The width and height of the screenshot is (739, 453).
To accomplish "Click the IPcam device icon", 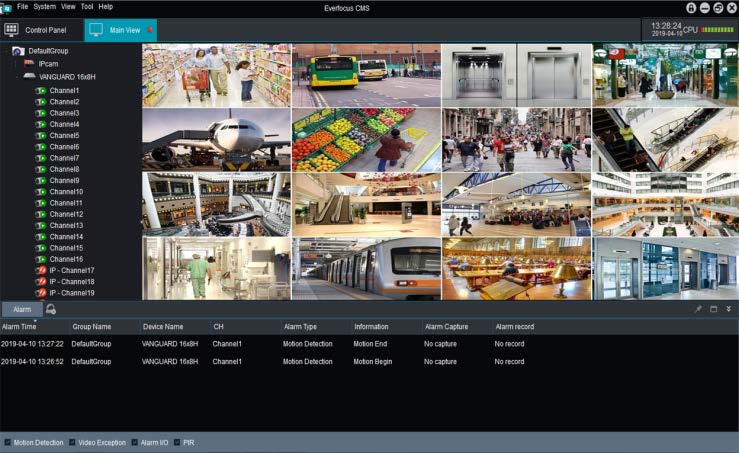I will coord(29,63).
